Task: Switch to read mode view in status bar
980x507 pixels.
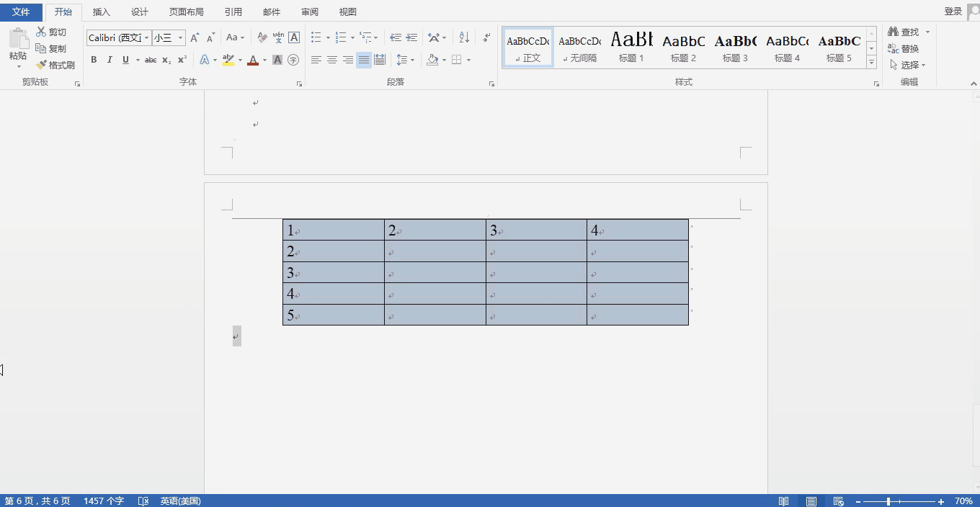Action: [783, 501]
